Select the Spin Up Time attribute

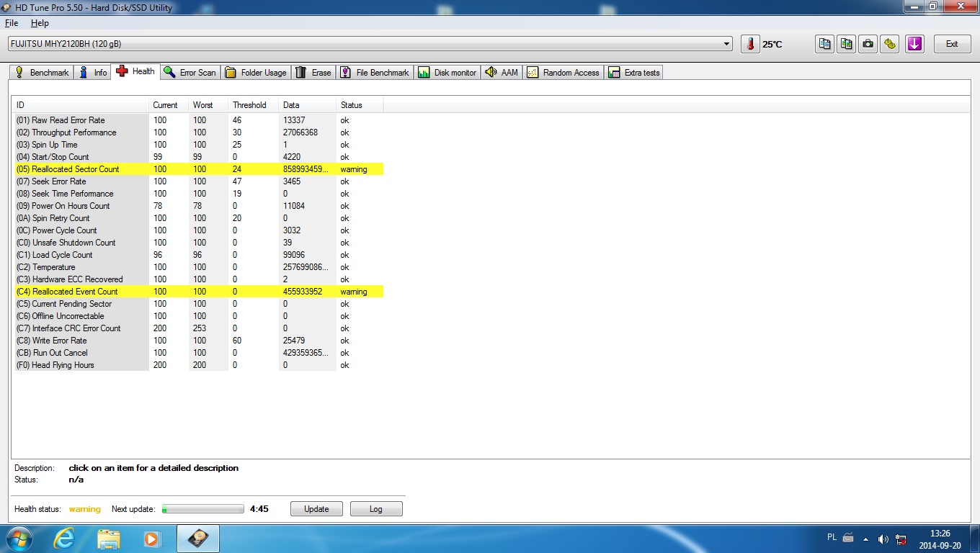click(198, 145)
